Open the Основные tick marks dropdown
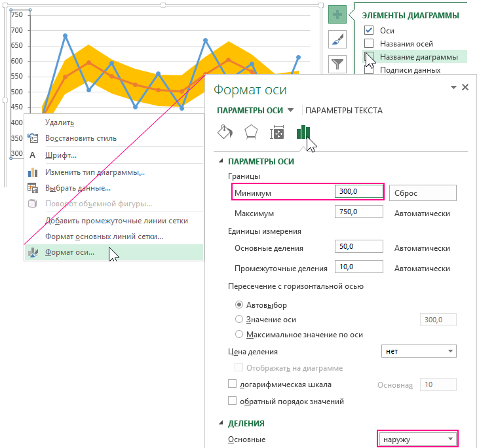This screenshot has height=448, width=477. [417, 439]
